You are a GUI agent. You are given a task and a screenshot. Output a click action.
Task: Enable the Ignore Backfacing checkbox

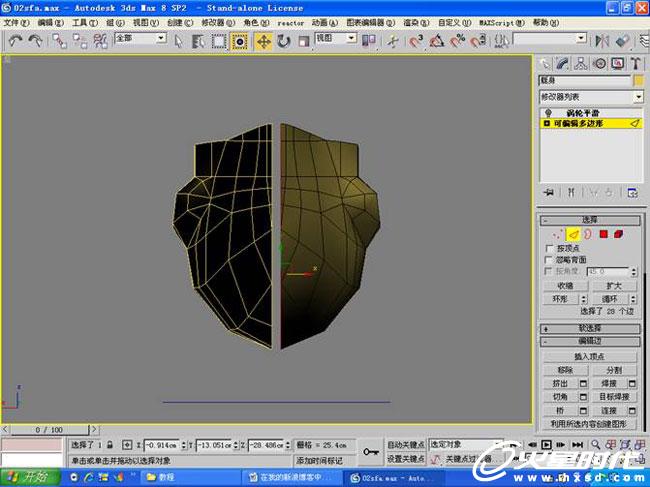tap(550, 260)
